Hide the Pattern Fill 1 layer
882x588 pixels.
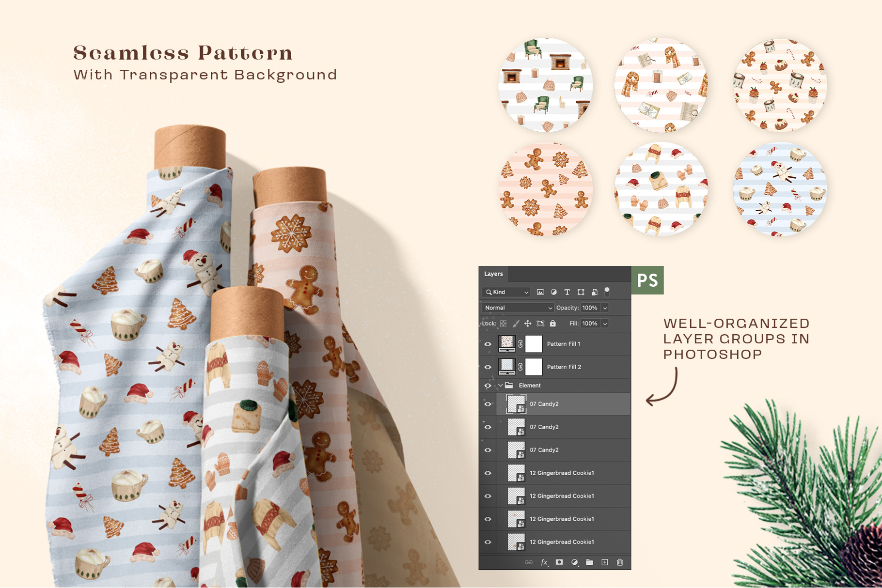pyautogui.click(x=488, y=344)
